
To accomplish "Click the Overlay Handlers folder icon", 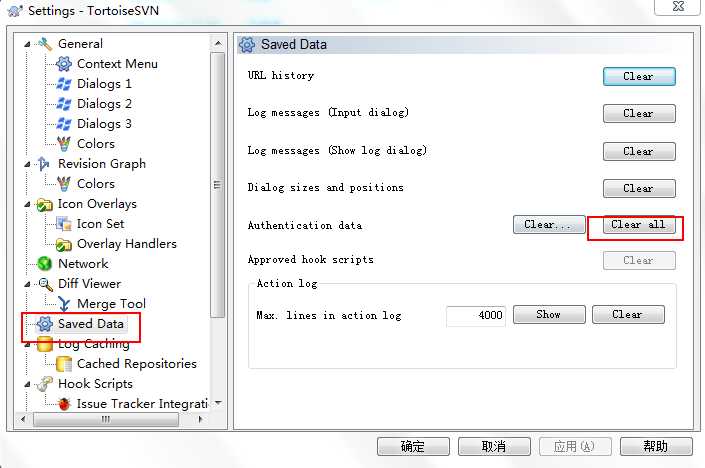I will pyautogui.click(x=64, y=244).
